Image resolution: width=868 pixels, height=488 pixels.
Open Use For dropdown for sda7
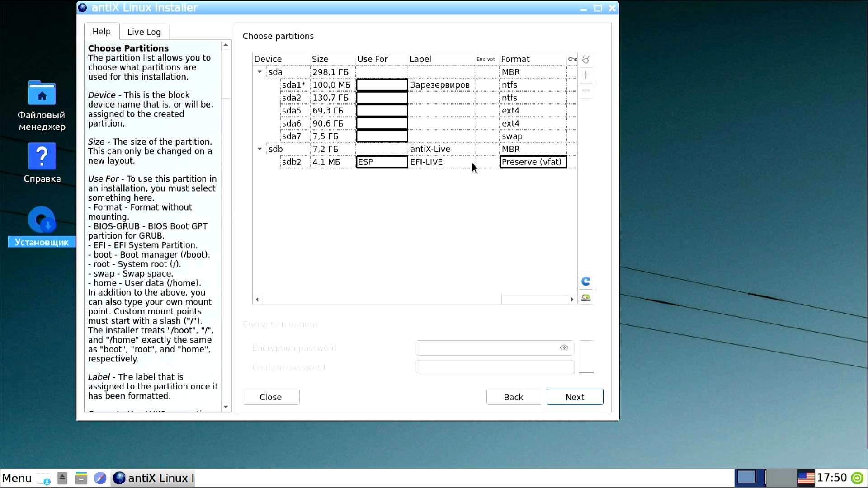(382, 136)
